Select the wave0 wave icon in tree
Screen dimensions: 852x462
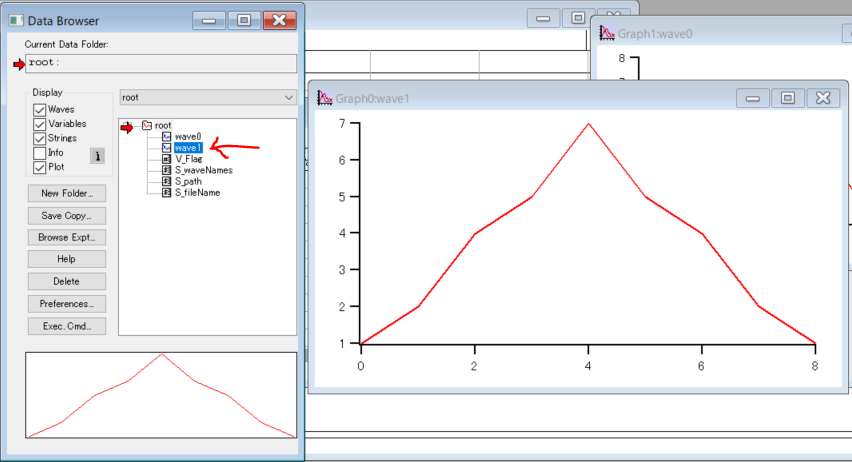click(x=166, y=136)
